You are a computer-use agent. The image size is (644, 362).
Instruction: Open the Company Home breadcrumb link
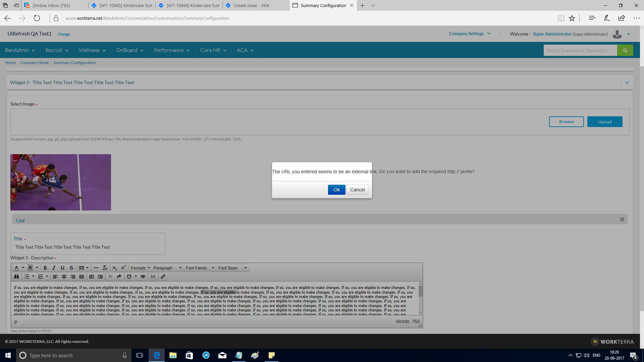click(34, 62)
